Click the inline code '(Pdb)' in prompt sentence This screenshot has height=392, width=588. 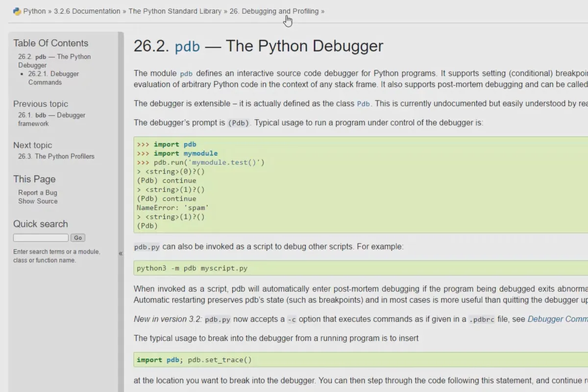coord(239,123)
